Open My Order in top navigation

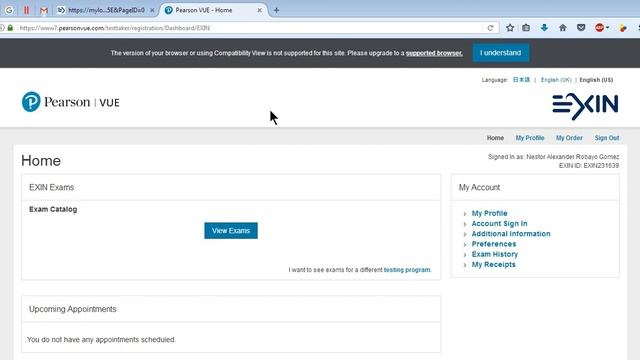(x=569, y=138)
